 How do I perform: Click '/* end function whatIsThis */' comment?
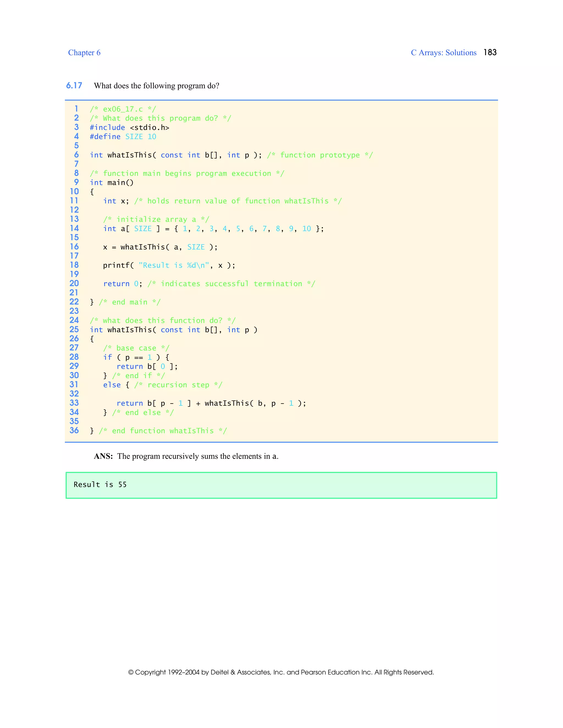[163, 431]
